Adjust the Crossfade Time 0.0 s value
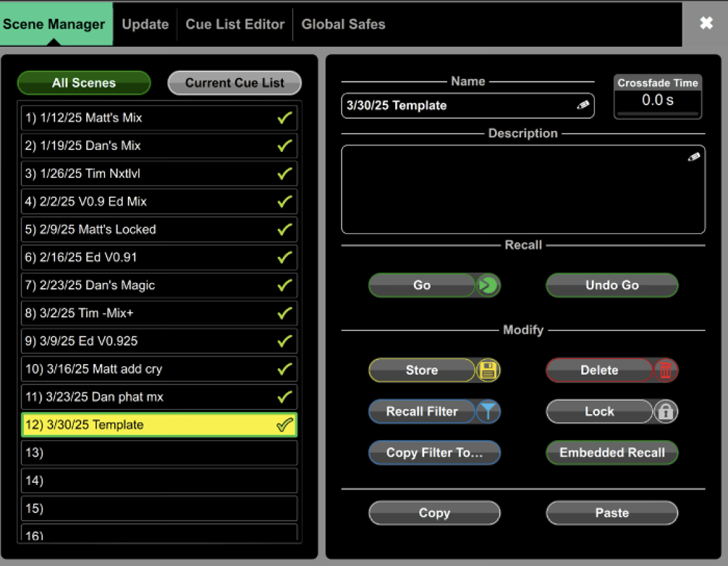The width and height of the screenshot is (728, 566). 657,101
